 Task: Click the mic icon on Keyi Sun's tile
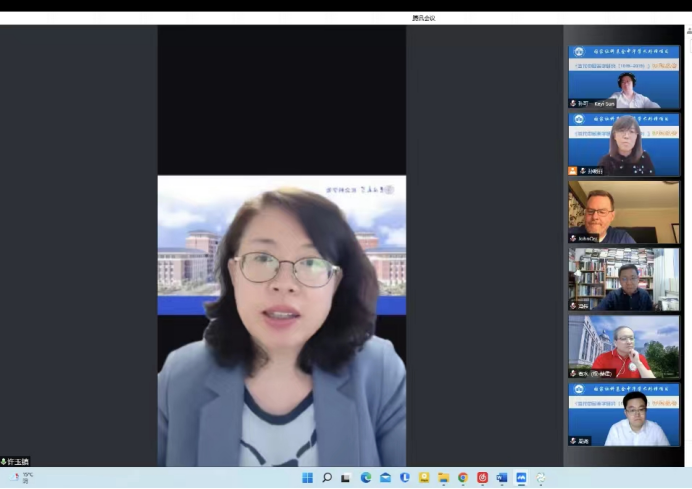pyautogui.click(x=574, y=103)
